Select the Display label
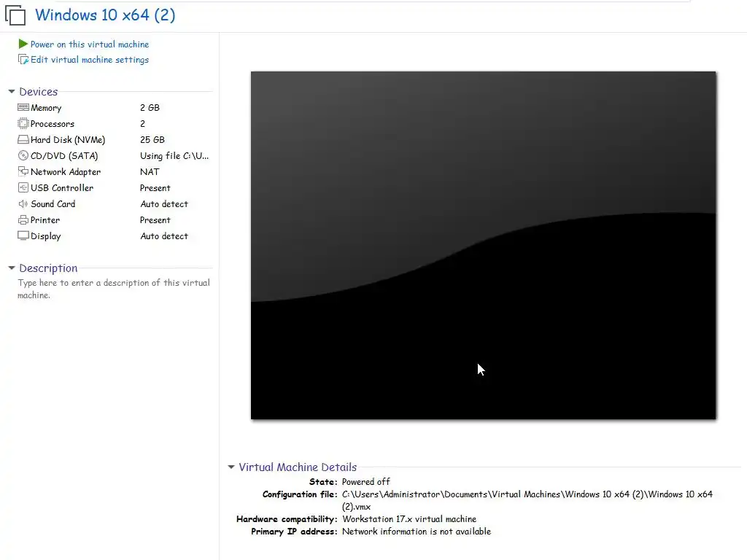The image size is (747, 560). coord(45,236)
